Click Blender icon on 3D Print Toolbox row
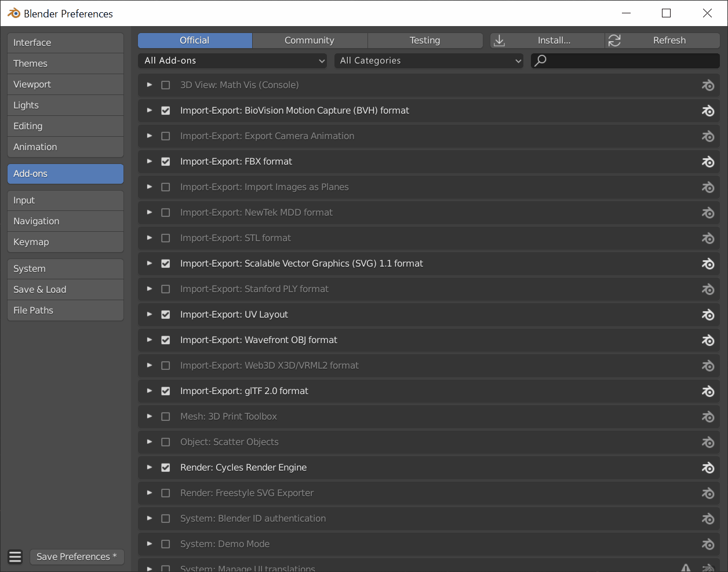 [x=708, y=417]
